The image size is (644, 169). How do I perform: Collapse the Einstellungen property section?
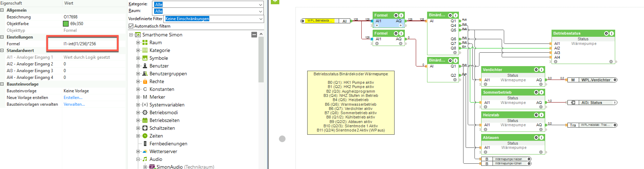click(2, 37)
